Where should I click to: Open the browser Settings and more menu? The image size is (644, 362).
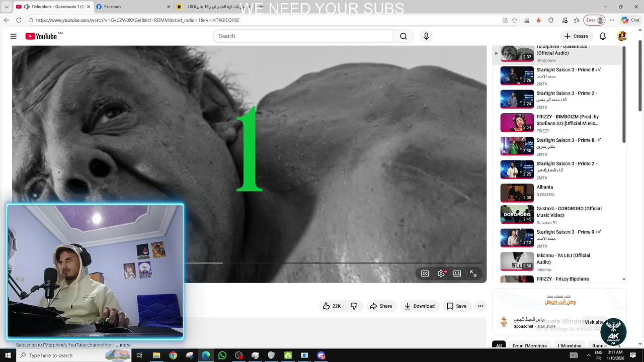[612, 20]
